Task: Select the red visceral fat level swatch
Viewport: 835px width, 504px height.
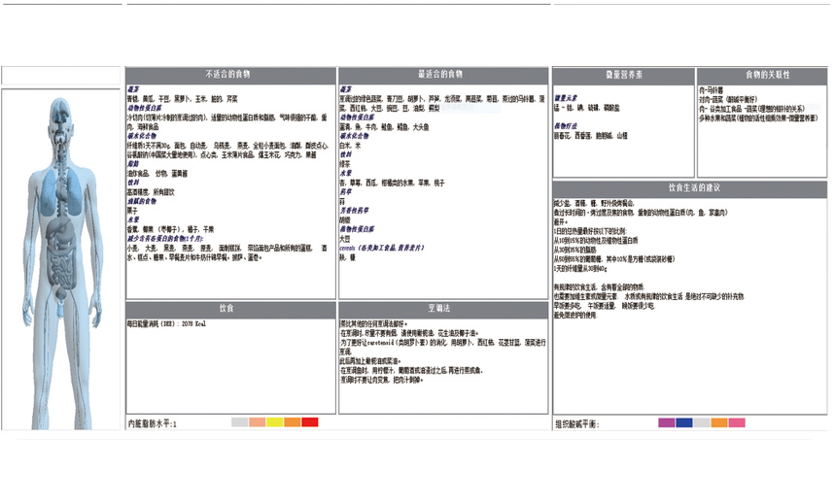Action: 310,422
